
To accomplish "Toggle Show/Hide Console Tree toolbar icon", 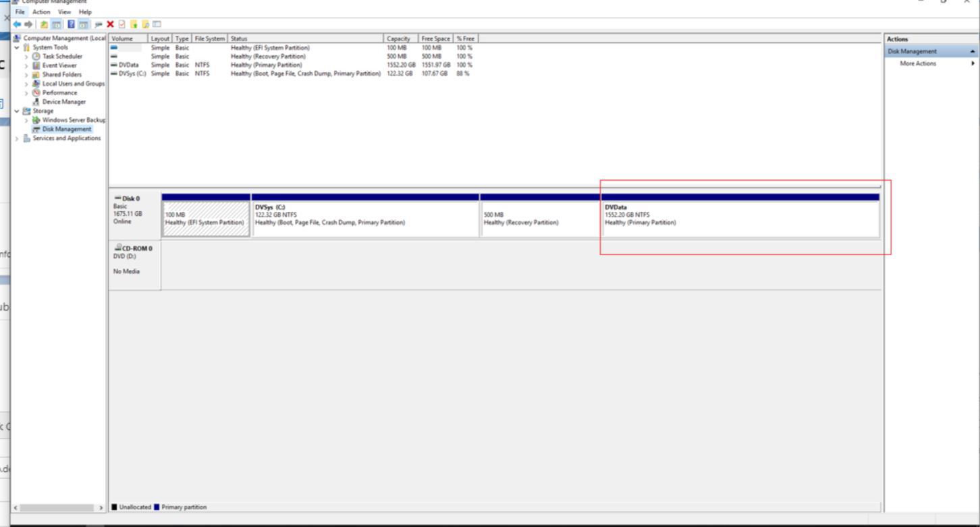I will (56, 24).
